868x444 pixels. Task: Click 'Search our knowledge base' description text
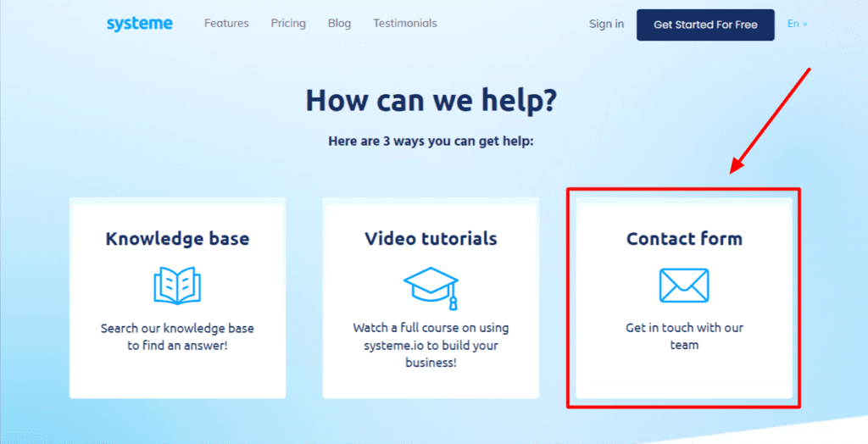point(177,337)
